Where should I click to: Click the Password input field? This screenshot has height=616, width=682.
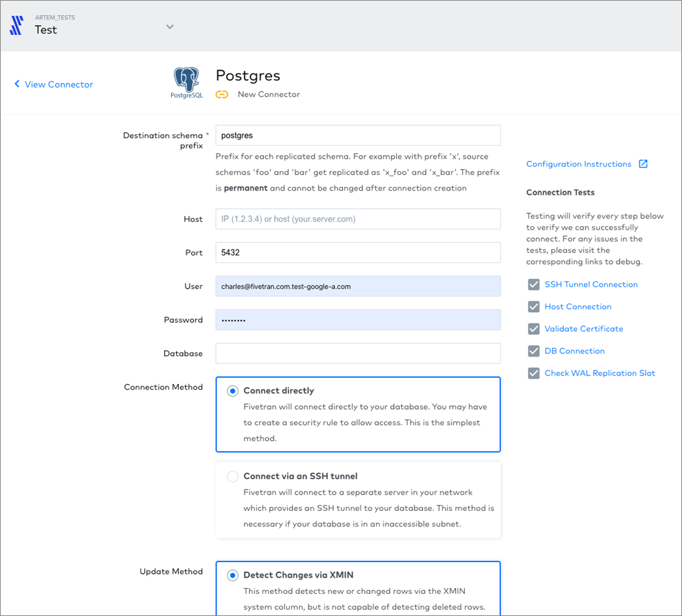tap(358, 320)
